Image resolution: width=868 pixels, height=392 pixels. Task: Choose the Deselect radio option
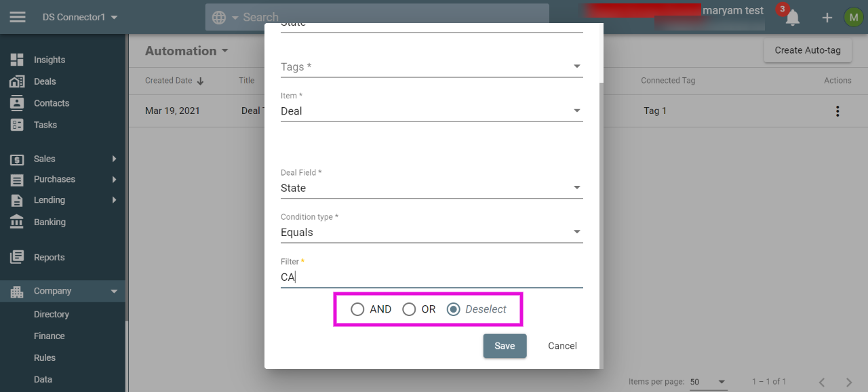pos(454,309)
